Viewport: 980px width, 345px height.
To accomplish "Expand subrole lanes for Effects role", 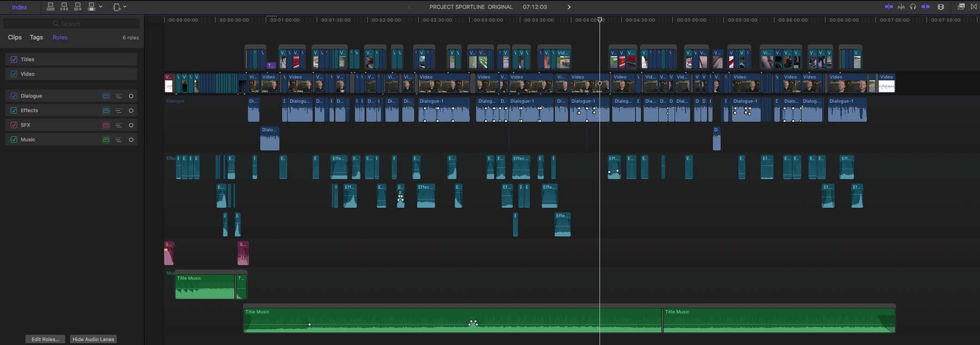I will pos(118,110).
